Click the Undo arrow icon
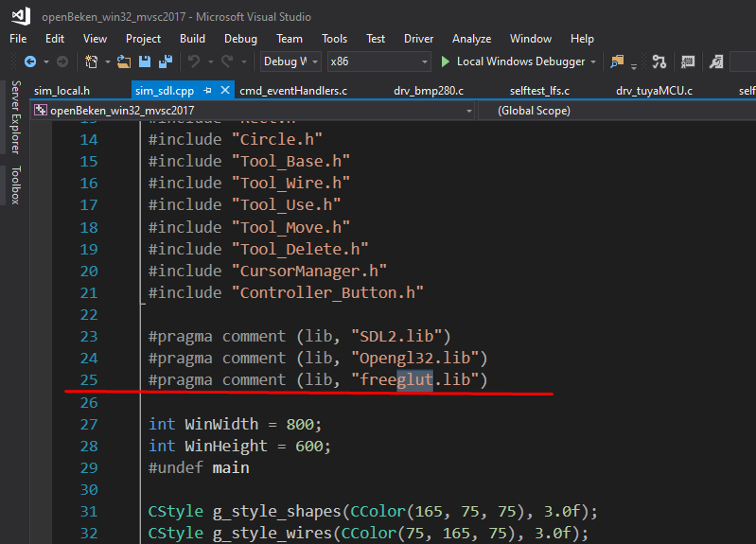This screenshot has width=756, height=544. 194,61
